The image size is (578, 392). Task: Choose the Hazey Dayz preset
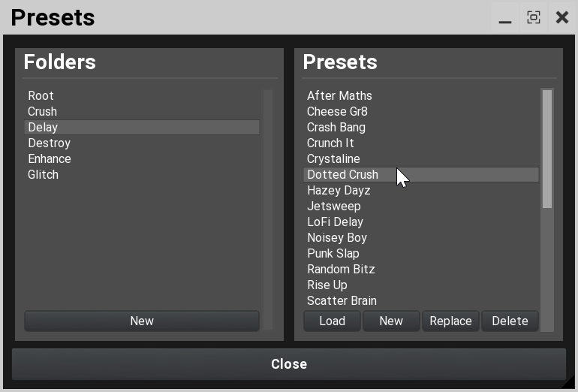point(421,190)
